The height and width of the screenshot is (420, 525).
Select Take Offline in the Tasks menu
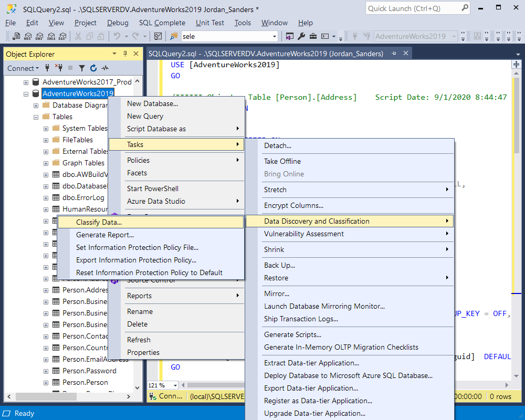[350, 161]
